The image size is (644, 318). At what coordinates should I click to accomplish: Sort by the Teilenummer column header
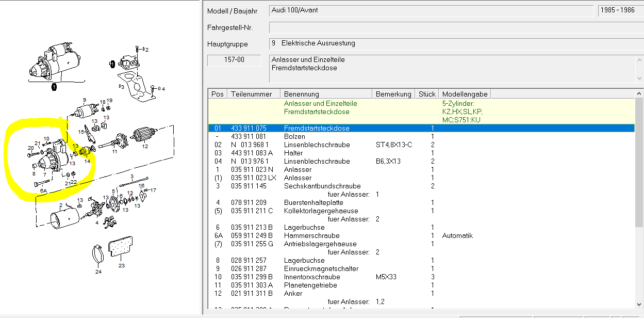point(254,94)
